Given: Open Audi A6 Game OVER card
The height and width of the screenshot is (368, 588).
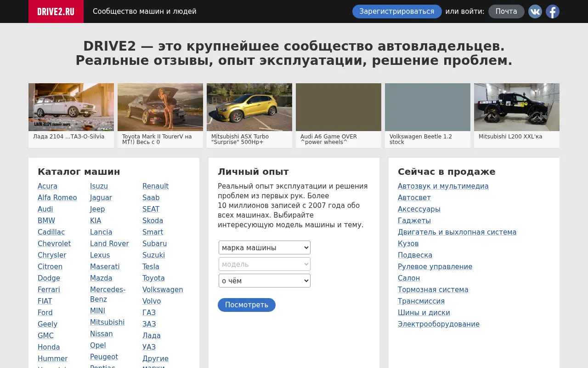Looking at the screenshot, I should [339, 115].
